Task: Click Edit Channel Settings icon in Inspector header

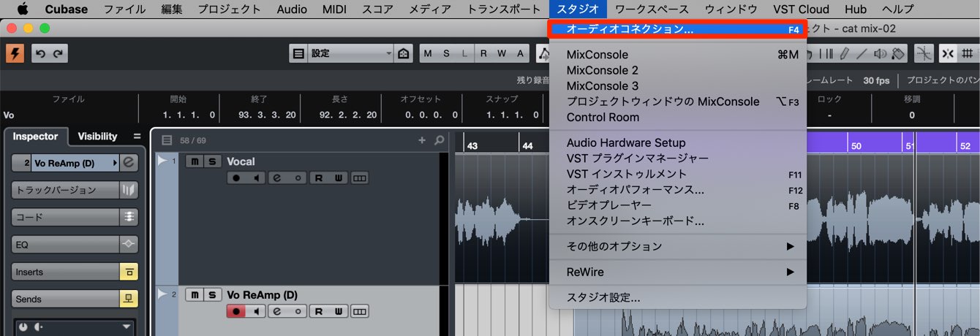Action: tap(129, 163)
